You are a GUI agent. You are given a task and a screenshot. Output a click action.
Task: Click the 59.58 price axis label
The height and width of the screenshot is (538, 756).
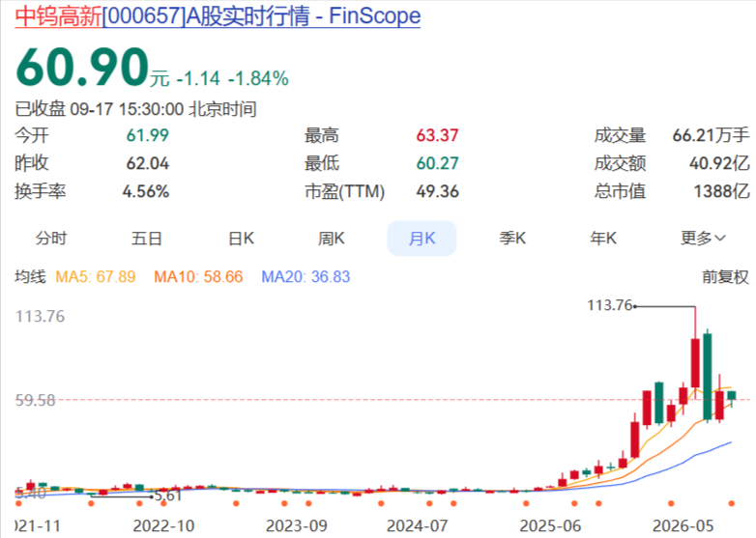click(x=35, y=400)
